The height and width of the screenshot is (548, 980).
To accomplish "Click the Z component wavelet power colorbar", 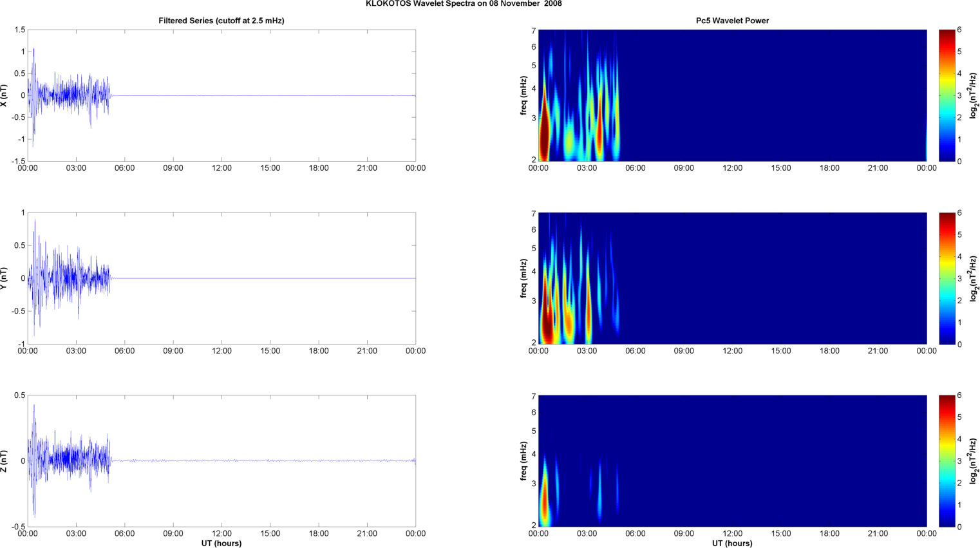I will click(947, 461).
